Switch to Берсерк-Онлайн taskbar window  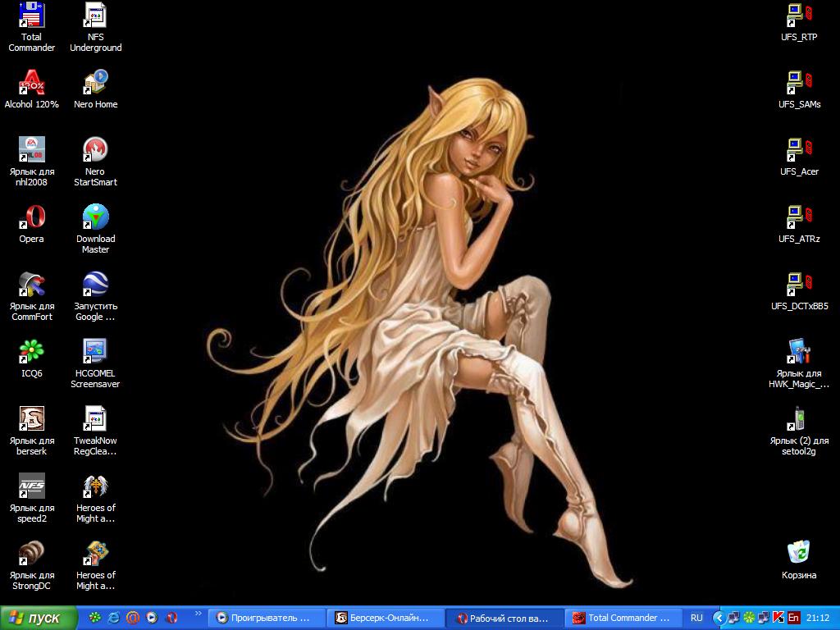pyautogui.click(x=386, y=618)
